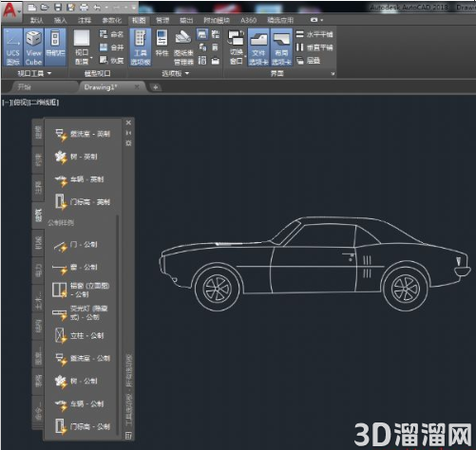Screen dimensions: 476x450
Task: Switch to the 默认 ribbon tab
Action: coord(37,21)
